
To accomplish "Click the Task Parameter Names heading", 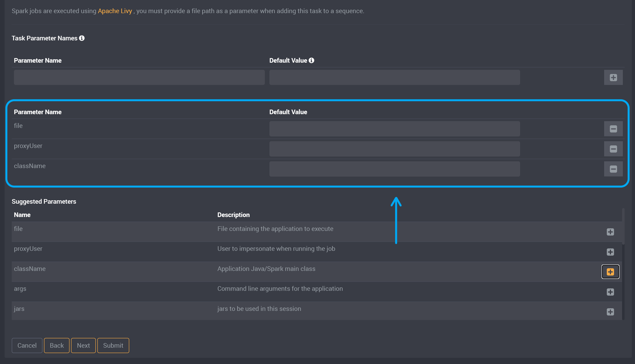I will tap(45, 38).
